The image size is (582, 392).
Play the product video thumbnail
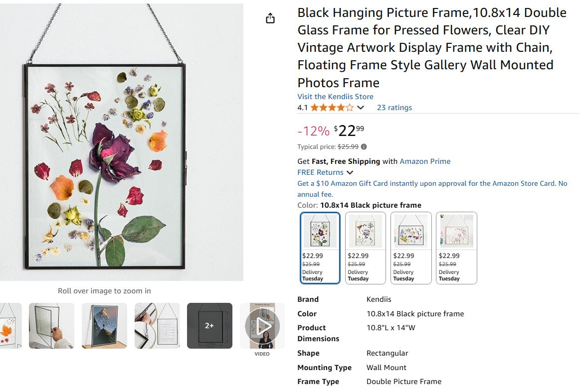(263, 326)
